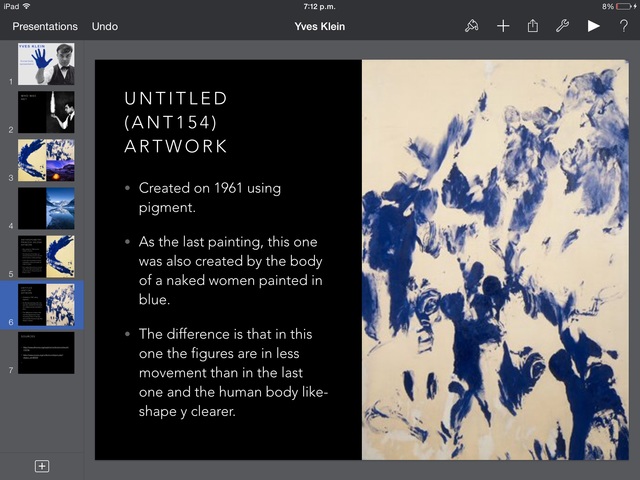
Task: Select highlighted slide 6 thumbnail
Action: click(46, 304)
